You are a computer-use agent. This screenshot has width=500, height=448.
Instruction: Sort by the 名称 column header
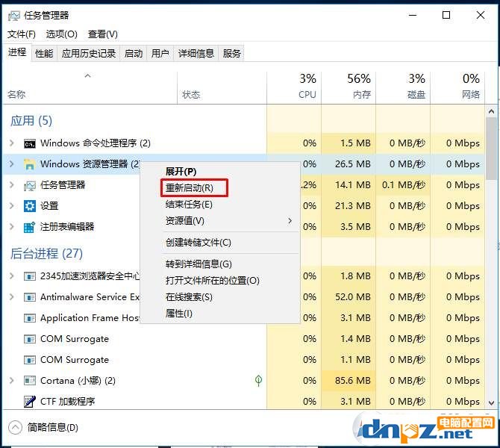point(90,88)
